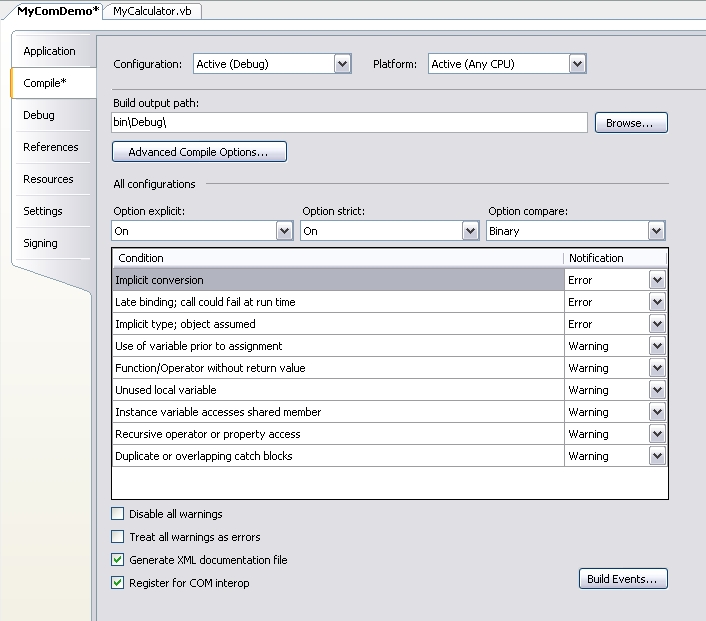Viewport: 706px width, 621px height.
Task: Open notification dropdown for Function/Operator without return
Action: point(657,368)
